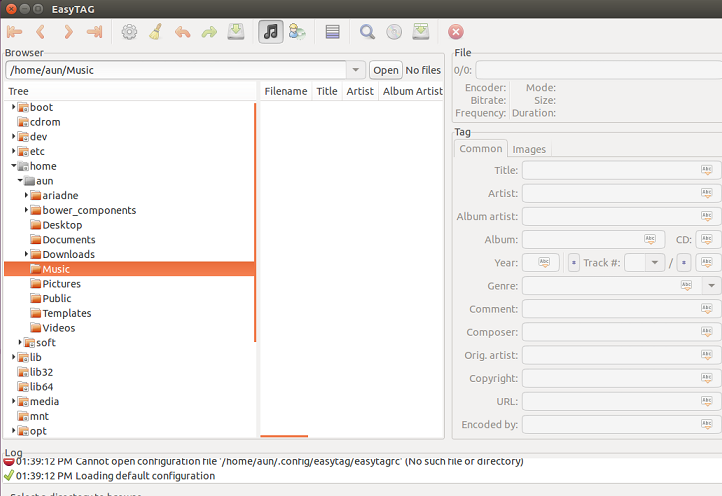Apply Title to all files icon

[707, 170]
